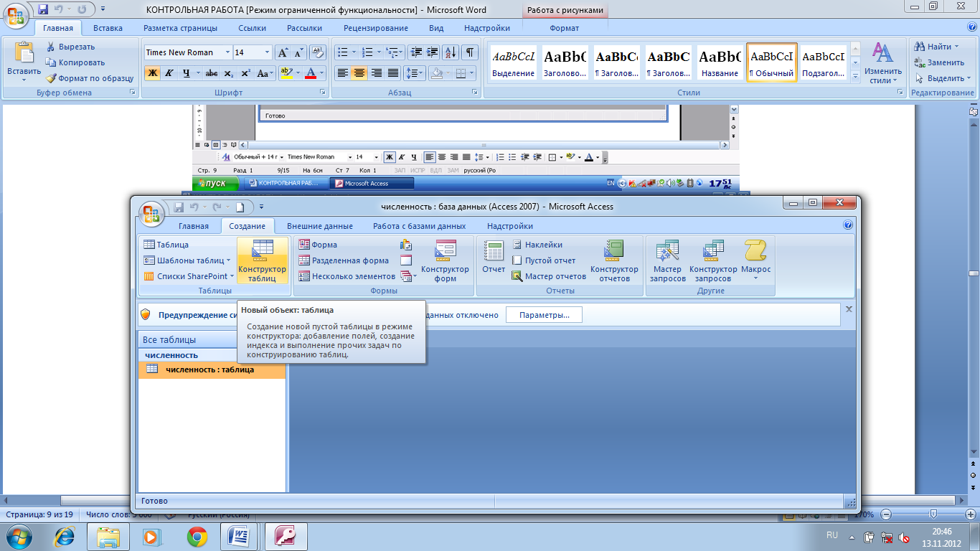
Task: Click the shading paint bucket icon
Action: coord(436,73)
